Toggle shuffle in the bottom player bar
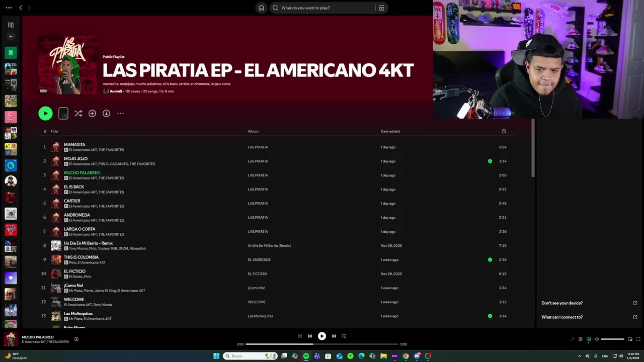 [299, 336]
